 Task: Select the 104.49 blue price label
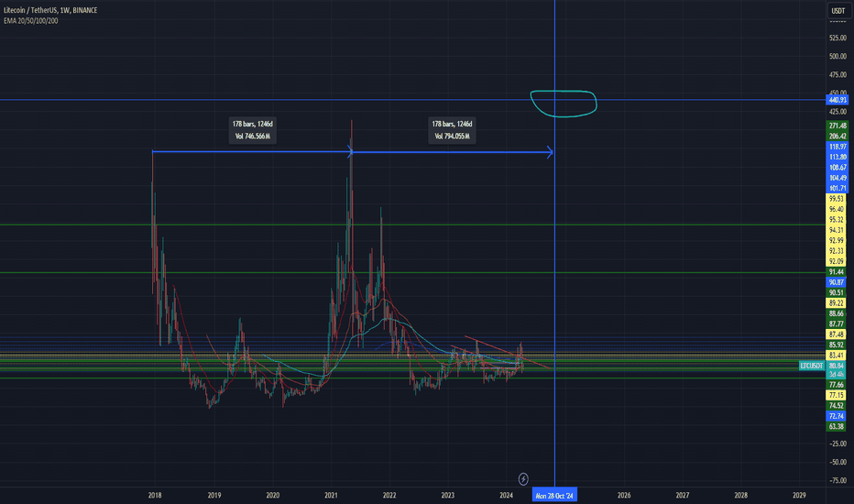point(838,178)
